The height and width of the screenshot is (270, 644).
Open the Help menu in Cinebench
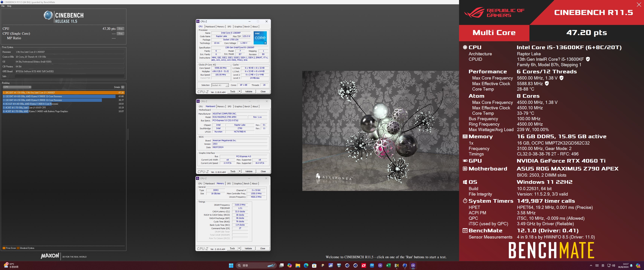(x=9, y=6)
